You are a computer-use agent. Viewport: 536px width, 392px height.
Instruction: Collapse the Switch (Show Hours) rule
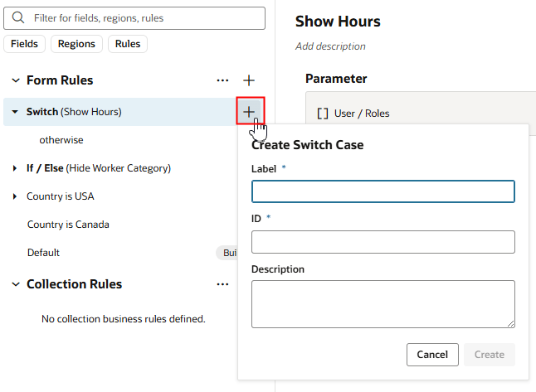(15, 112)
